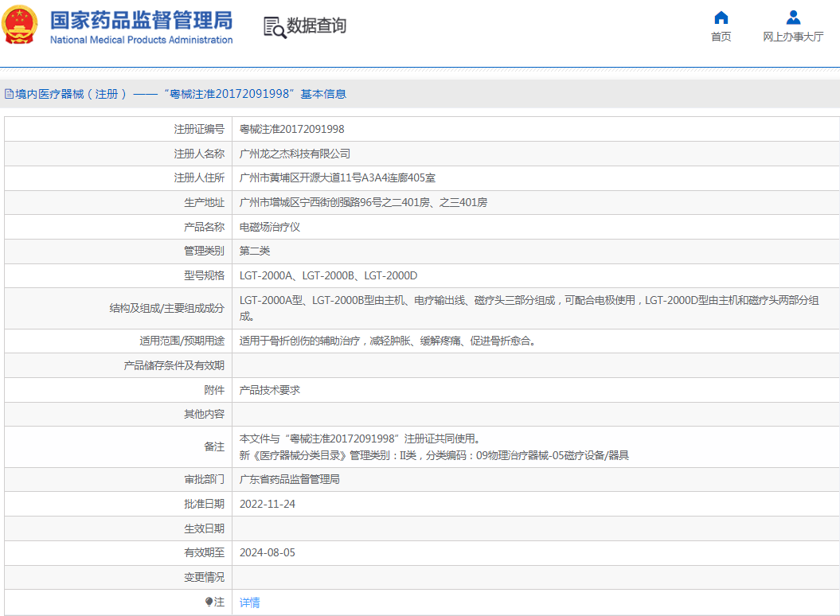840x616 pixels.
Task: Click expiry date 2024-08-05
Action: tap(268, 553)
